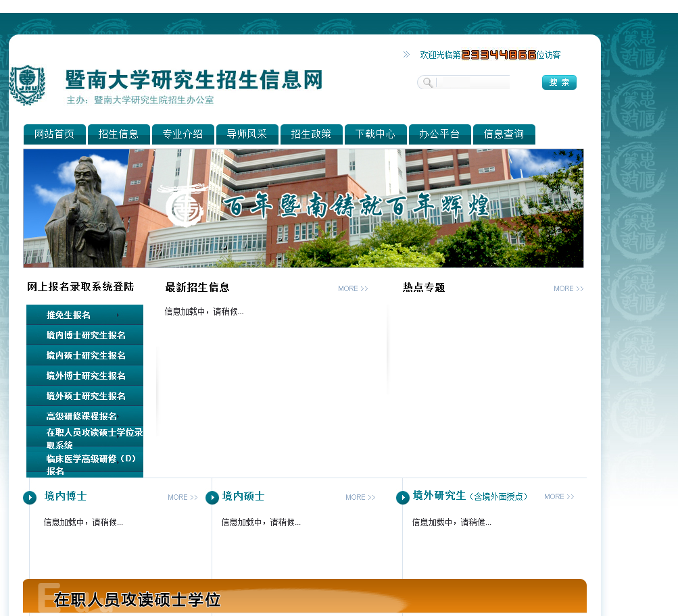Image resolution: width=678 pixels, height=616 pixels.
Task: Select 境外硕士研究生报名 in the sidebar
Action: click(x=84, y=396)
